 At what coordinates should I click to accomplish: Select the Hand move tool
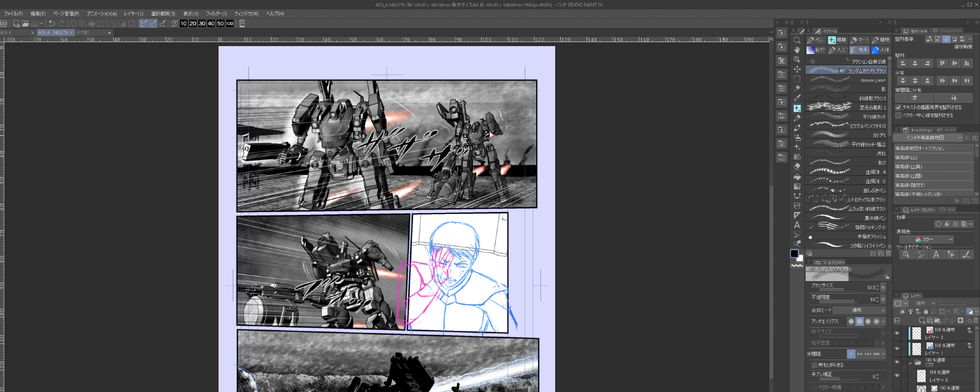(797, 50)
